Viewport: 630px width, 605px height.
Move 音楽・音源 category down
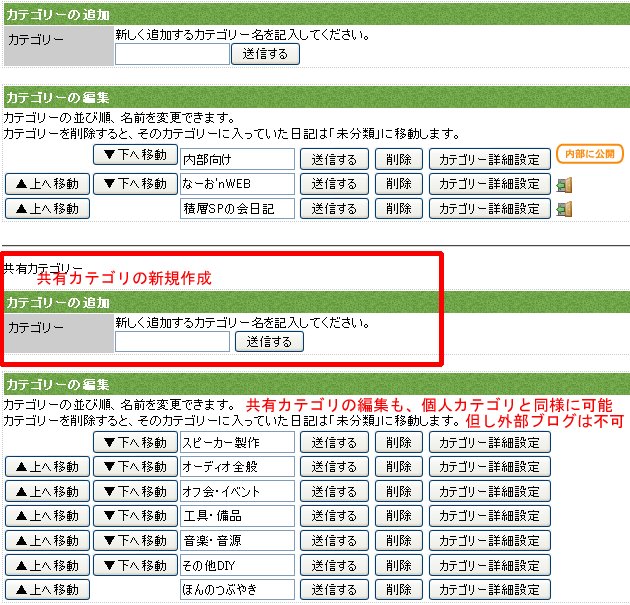pos(134,541)
